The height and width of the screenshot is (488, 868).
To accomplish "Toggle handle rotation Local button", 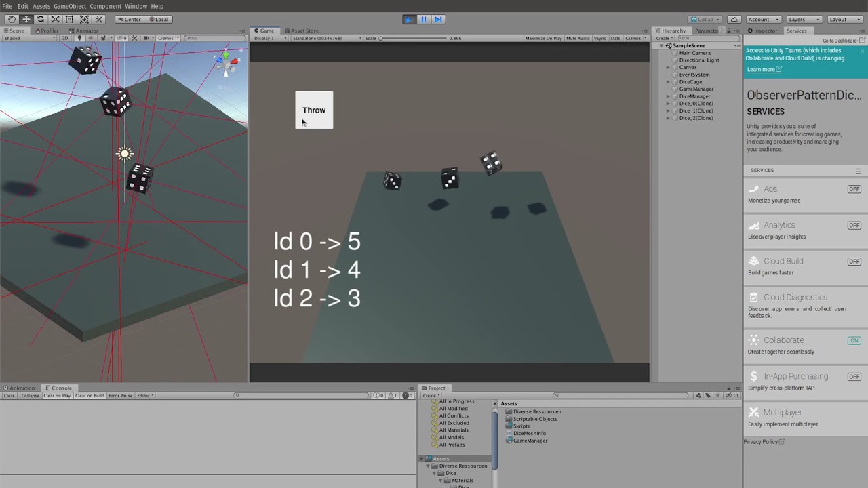I will 159,19.
